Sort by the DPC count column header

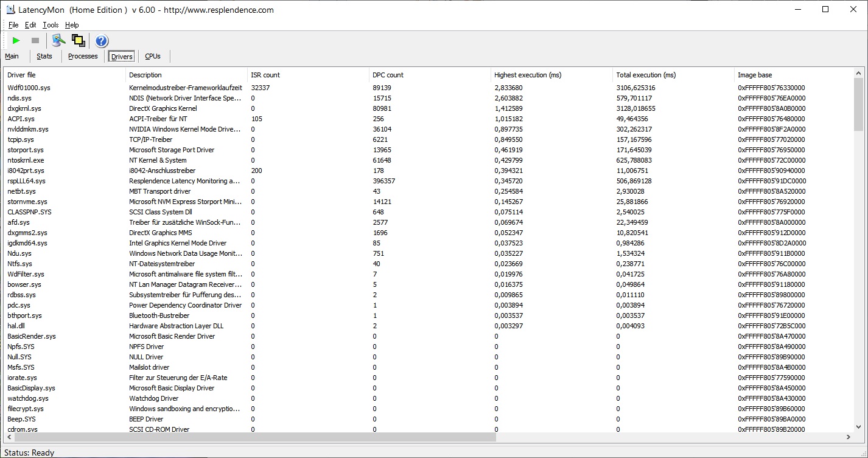pos(430,75)
